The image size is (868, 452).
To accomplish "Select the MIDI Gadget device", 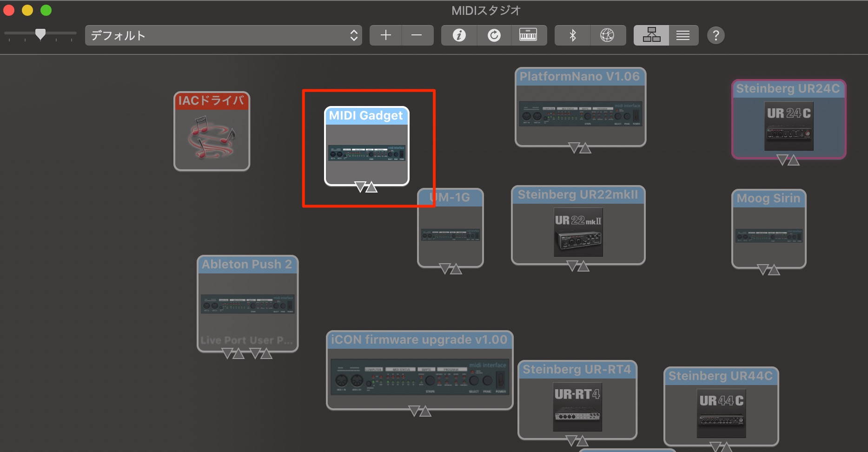I will point(366,146).
